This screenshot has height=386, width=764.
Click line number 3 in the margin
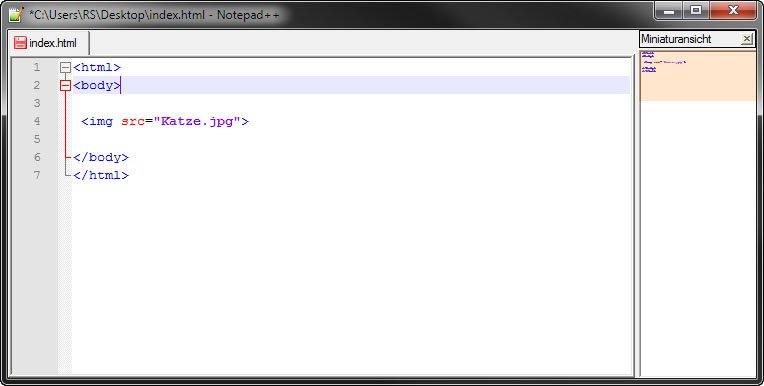pos(37,103)
